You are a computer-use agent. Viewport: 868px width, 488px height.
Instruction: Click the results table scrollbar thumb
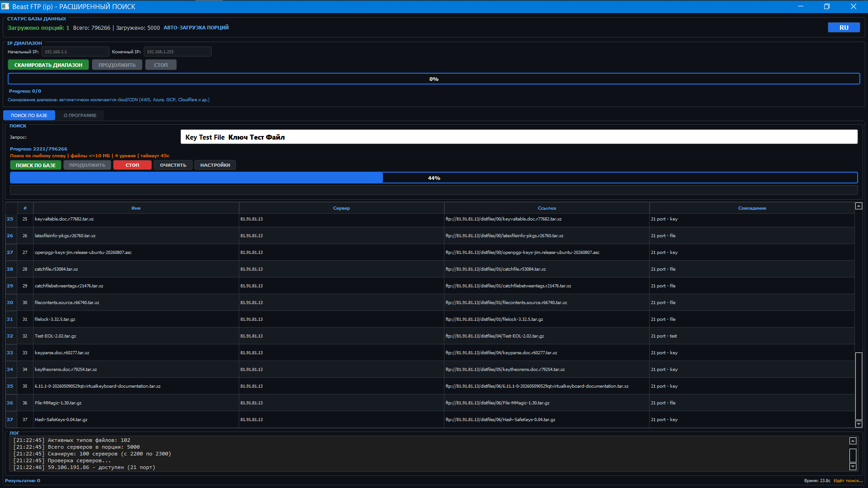click(859, 386)
